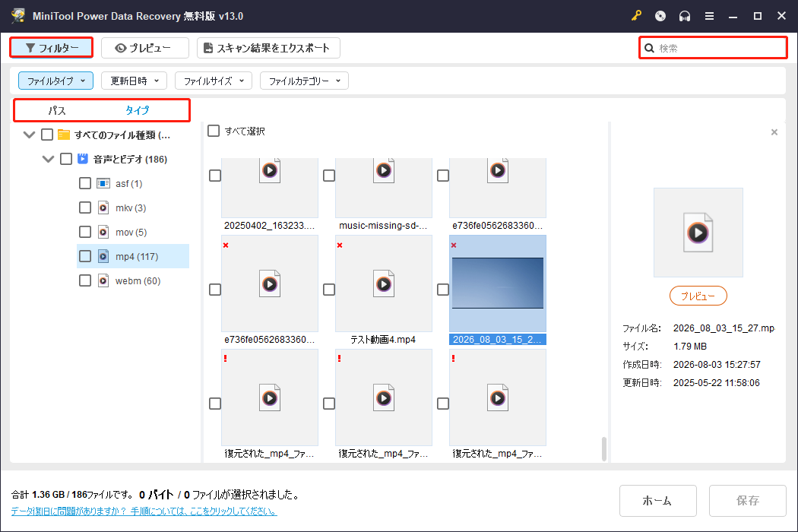Viewport: 798px width, 532px height.
Task: Click the MiniTool app logo icon
Action: 18,15
